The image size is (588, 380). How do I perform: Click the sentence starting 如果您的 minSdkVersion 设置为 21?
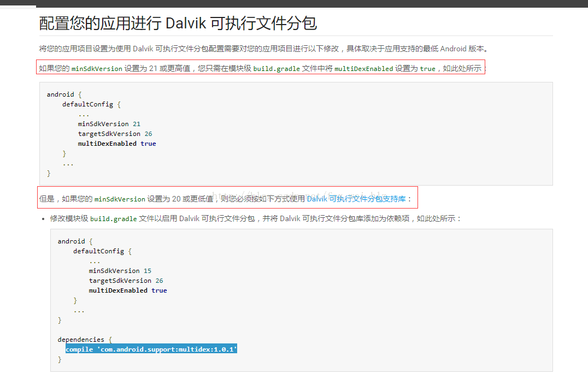(x=262, y=69)
